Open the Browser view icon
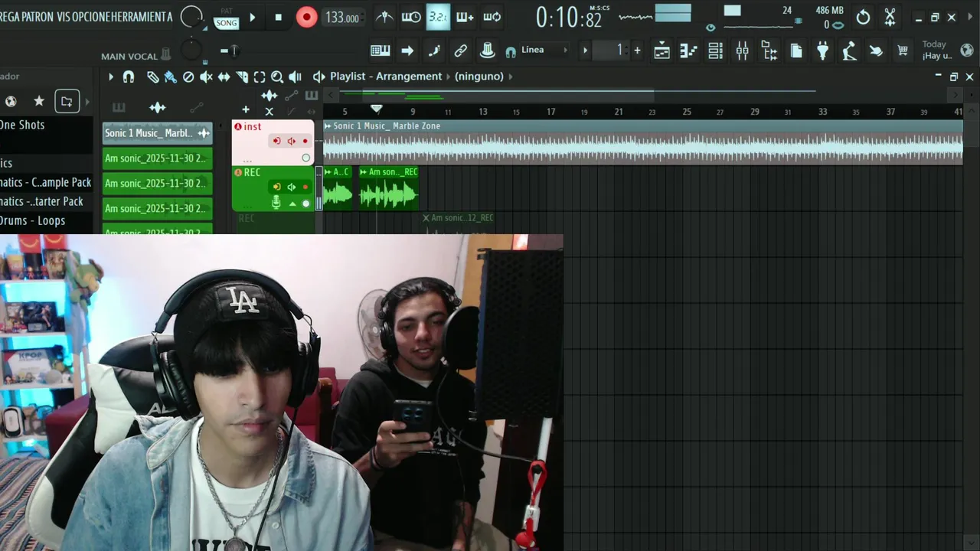 (769, 51)
